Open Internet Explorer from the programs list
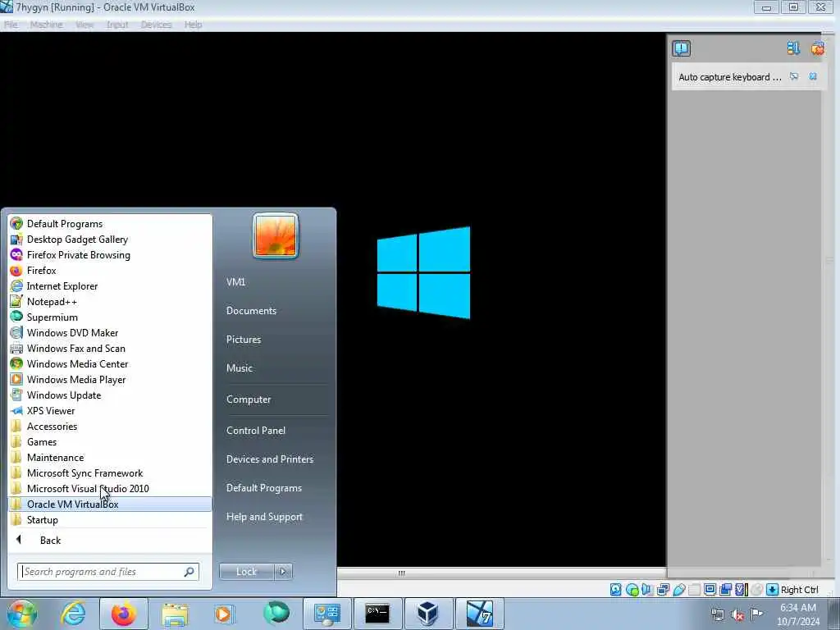 point(110,286)
